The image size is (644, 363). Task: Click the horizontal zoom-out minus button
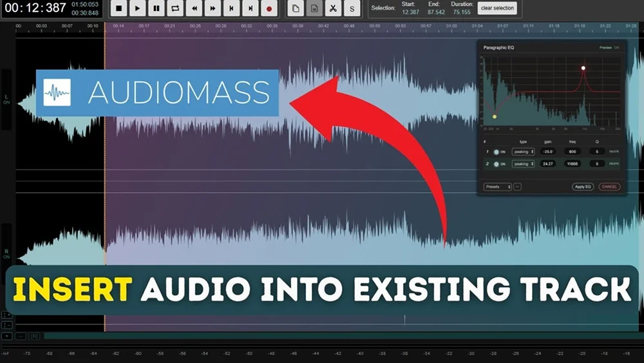21,337
